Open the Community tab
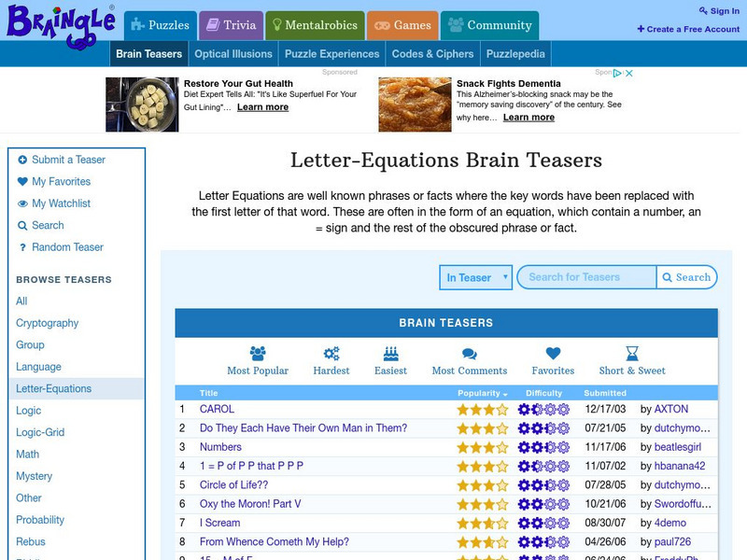 tap(489, 26)
